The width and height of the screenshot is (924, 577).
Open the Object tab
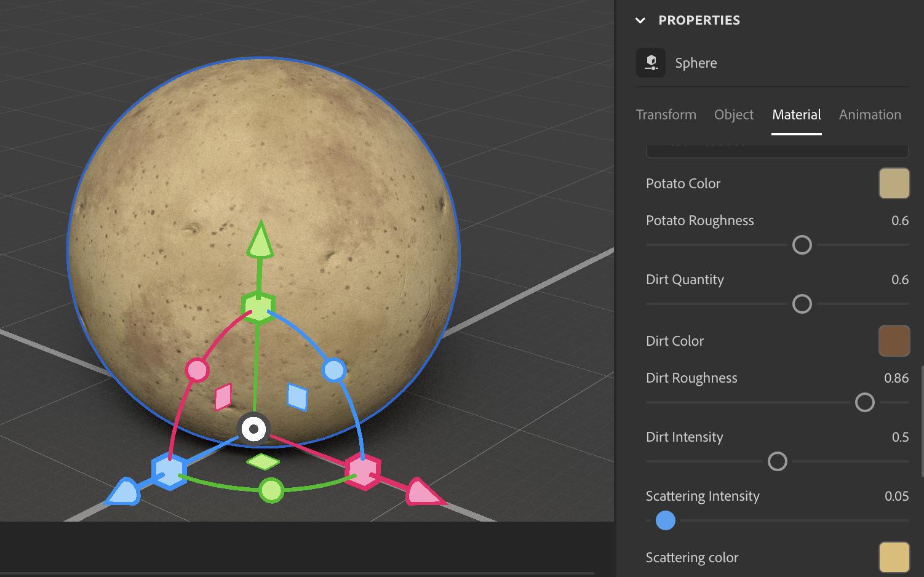(733, 114)
